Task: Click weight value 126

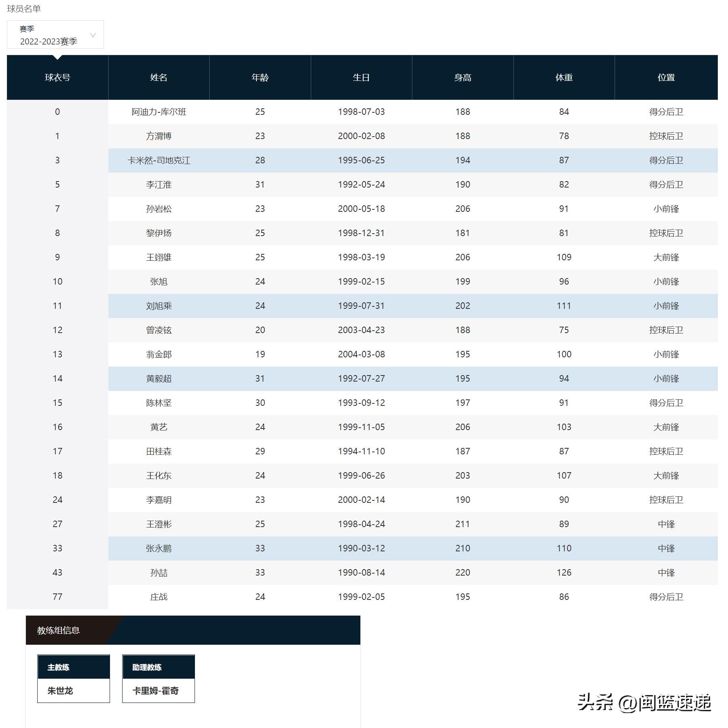Action: [564, 573]
